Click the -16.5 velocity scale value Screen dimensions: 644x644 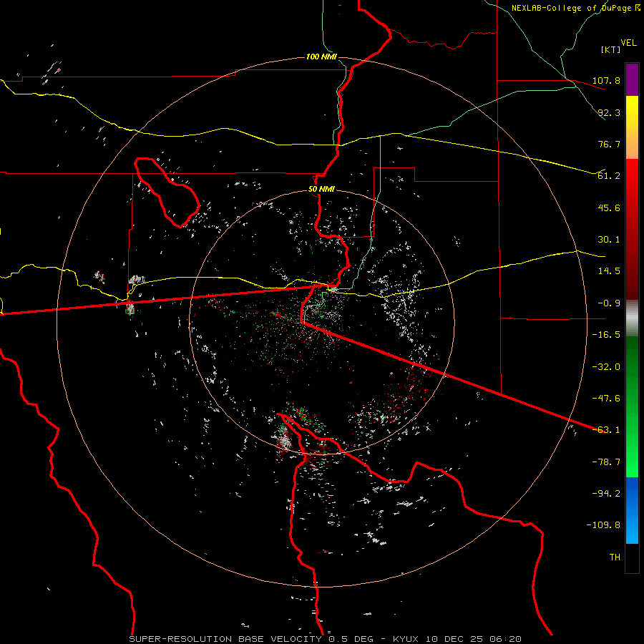tap(606, 335)
